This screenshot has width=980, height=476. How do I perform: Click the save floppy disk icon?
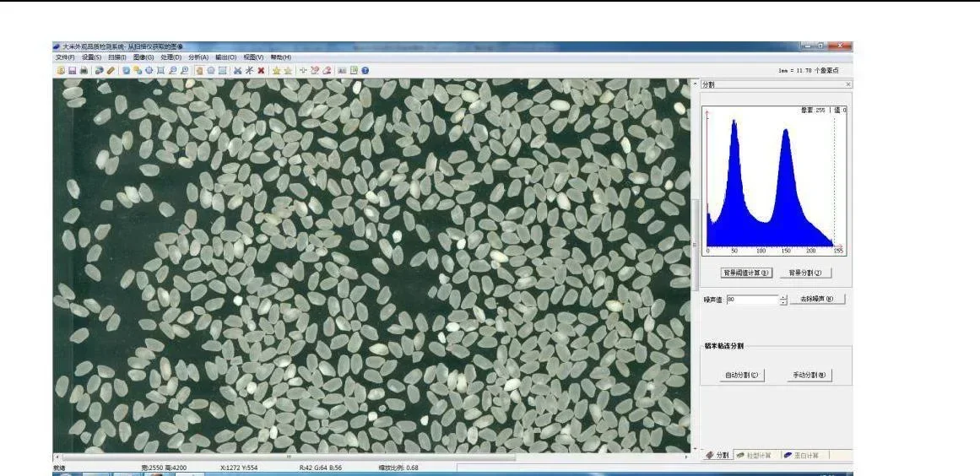pyautogui.click(x=73, y=71)
